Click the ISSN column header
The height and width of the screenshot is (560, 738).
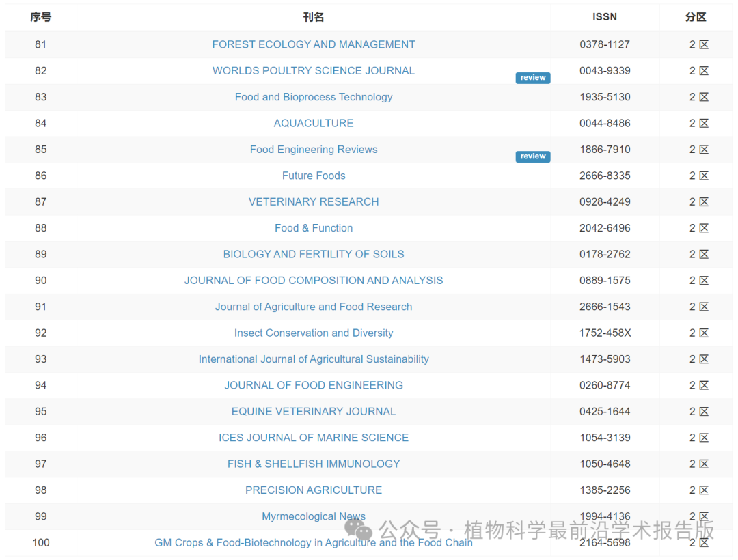[605, 17]
